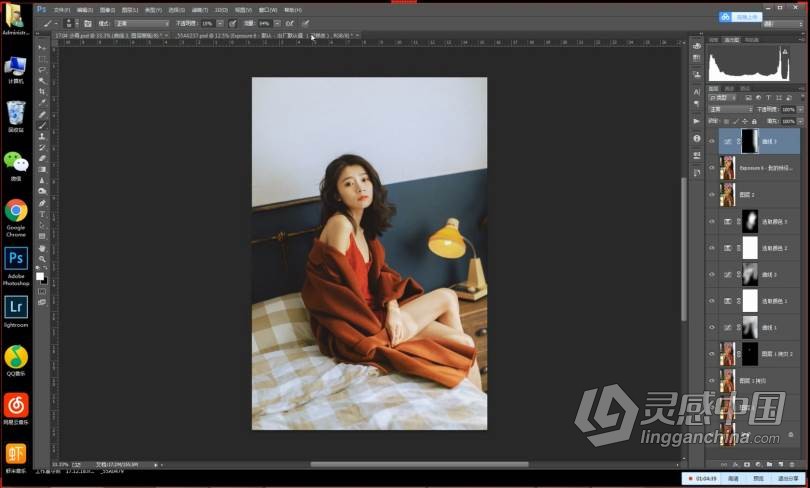810x488 pixels.
Task: Open the Character panel icon
Action: (x=697, y=92)
